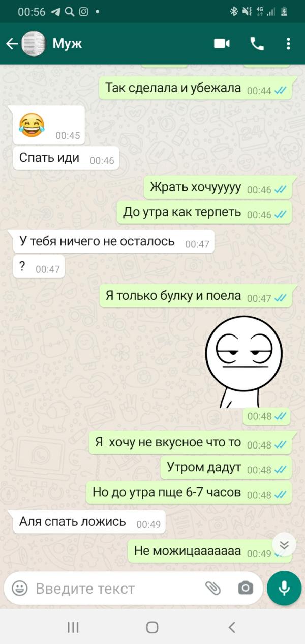Open the three-dot chat options menu

tap(289, 44)
